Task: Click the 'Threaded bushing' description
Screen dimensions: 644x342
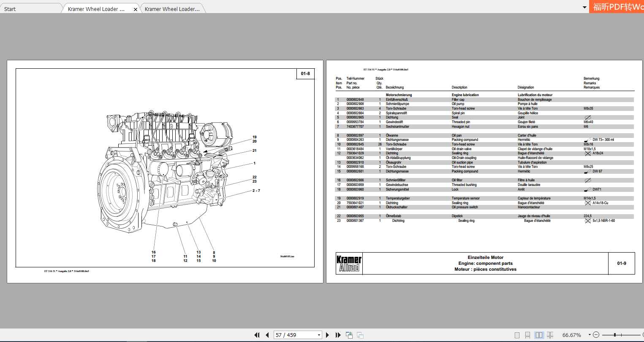Action: [464, 185]
